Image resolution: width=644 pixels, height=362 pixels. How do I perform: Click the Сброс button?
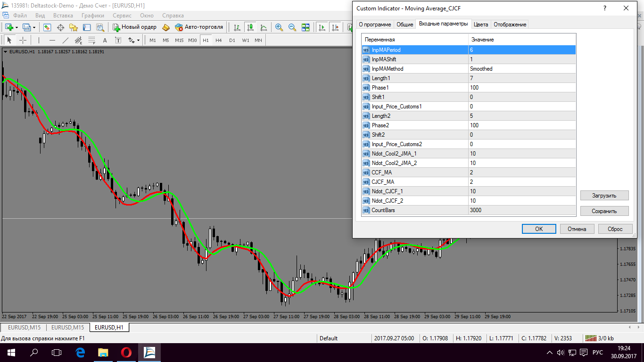click(615, 229)
